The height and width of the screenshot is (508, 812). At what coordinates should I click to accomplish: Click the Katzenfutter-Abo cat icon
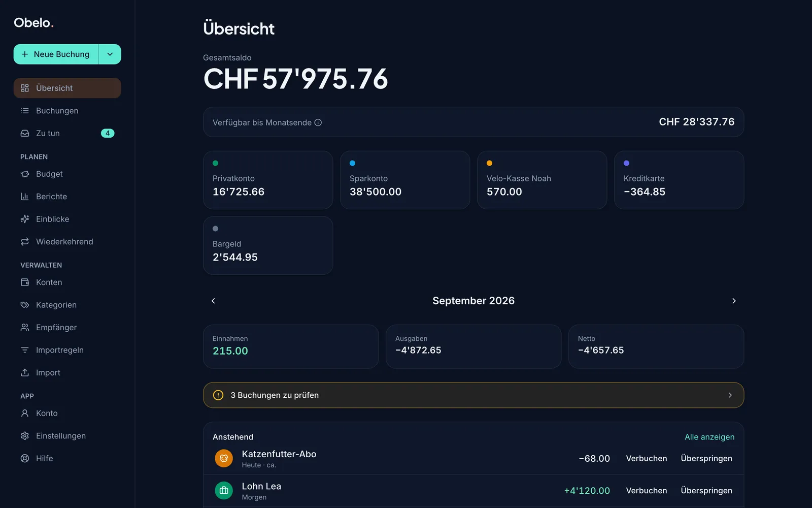pyautogui.click(x=224, y=458)
